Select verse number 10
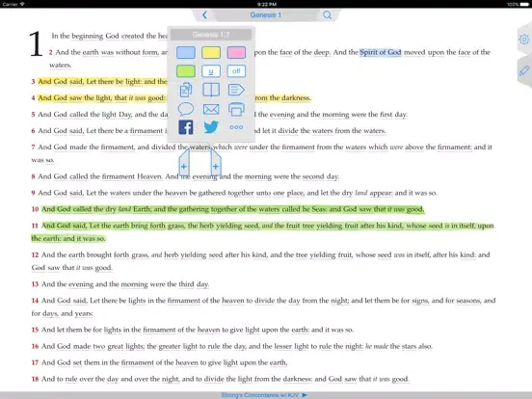 [x=35, y=209]
